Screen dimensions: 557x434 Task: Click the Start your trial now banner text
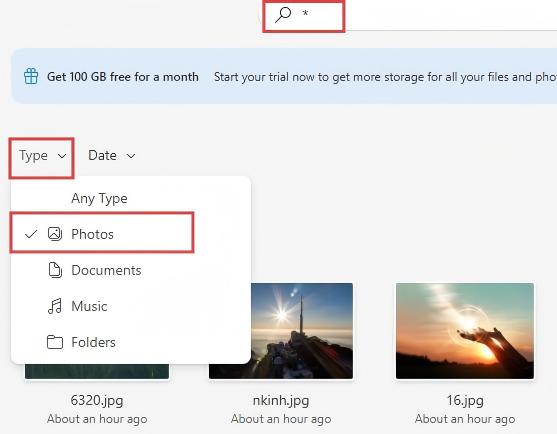point(385,77)
